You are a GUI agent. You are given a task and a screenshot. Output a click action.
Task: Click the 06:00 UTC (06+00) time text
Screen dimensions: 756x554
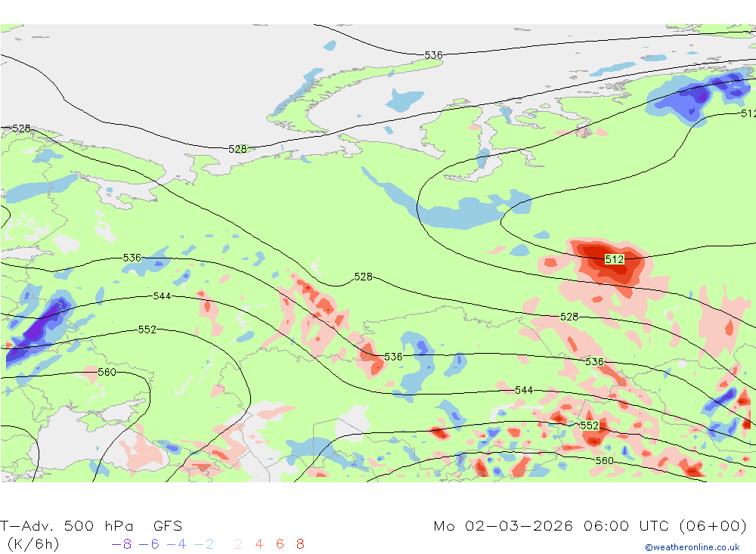(665, 525)
